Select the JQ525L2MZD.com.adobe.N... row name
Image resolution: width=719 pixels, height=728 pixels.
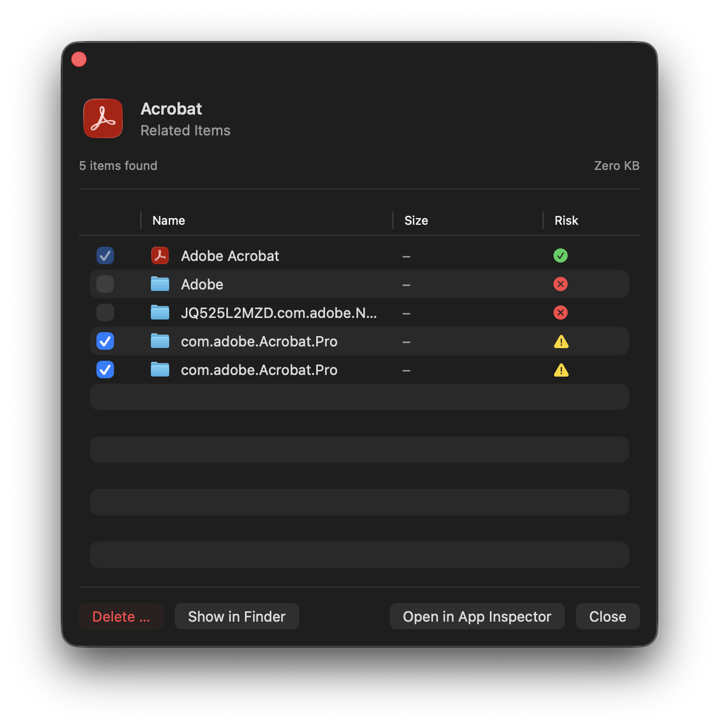(x=278, y=313)
